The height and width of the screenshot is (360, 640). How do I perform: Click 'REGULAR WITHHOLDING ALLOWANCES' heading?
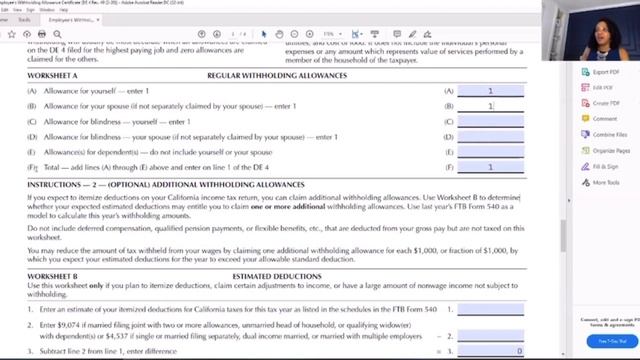277,76
